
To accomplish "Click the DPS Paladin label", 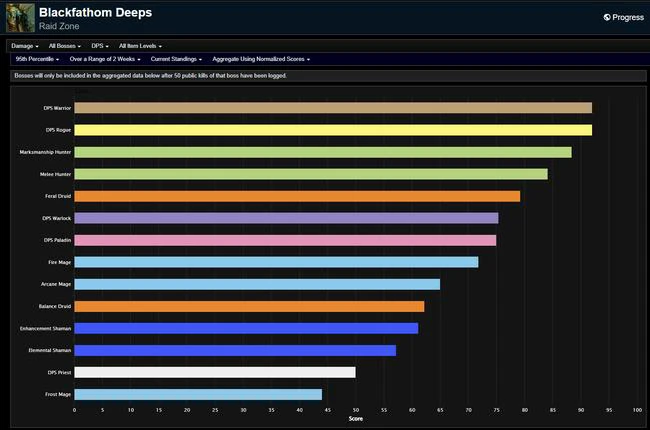I will click(x=57, y=240).
